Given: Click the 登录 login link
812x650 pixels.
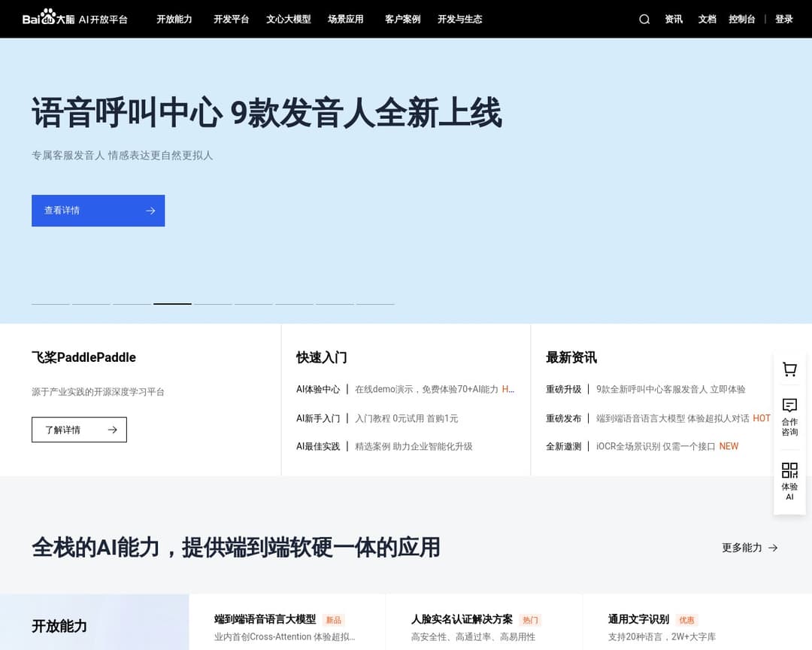Looking at the screenshot, I should pyautogui.click(x=784, y=19).
